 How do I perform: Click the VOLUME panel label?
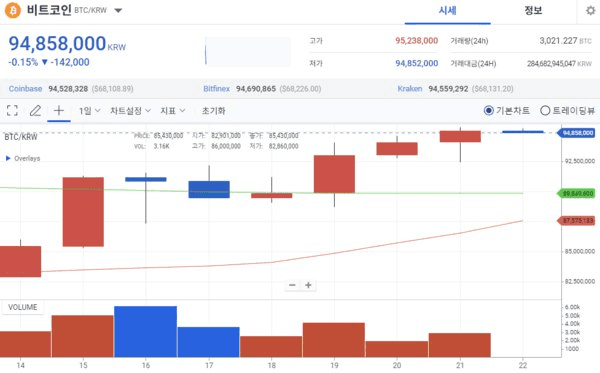pos(23,307)
